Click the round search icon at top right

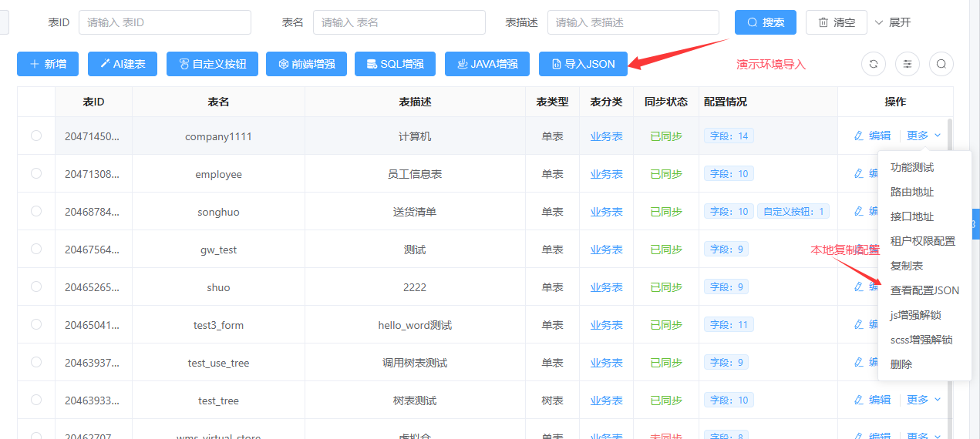[941, 65]
